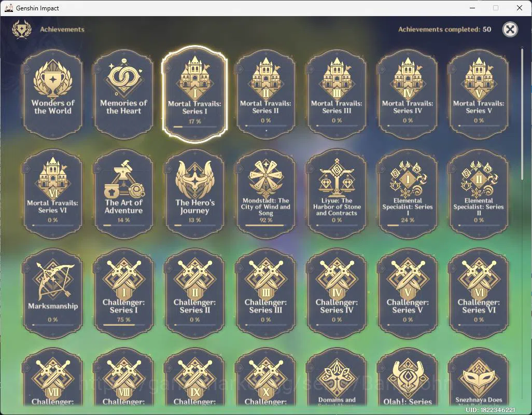Open Mortal Travails: Series VI card
This screenshot has width=532, height=415.
(x=52, y=194)
